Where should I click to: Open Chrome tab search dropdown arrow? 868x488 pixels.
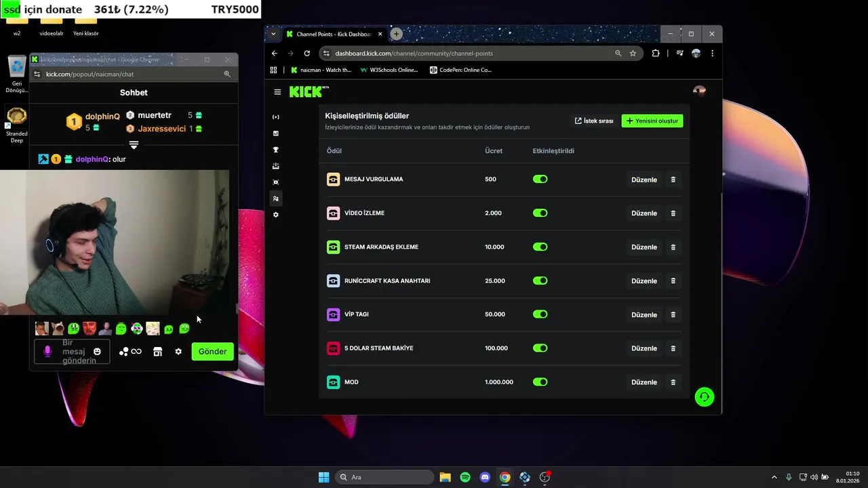[273, 34]
